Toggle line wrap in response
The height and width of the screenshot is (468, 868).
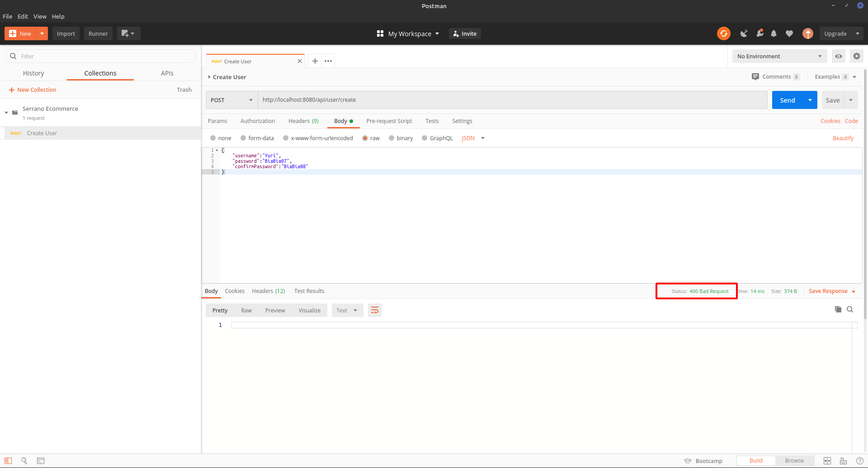(375, 310)
